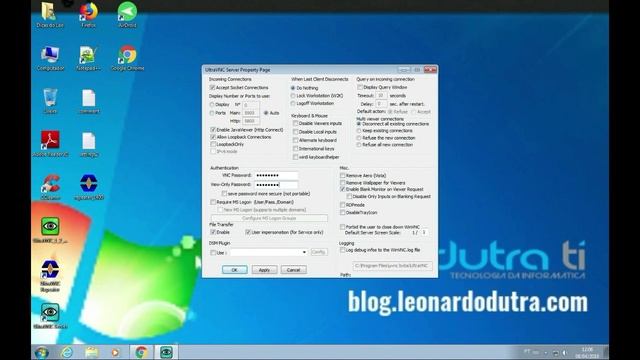Open the Recycle Bin desktop icon

pos(50,101)
